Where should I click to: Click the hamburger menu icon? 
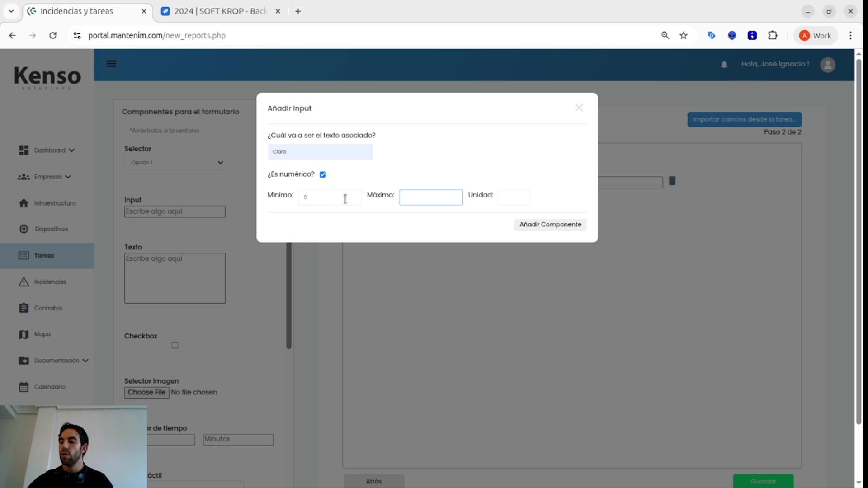tap(111, 64)
